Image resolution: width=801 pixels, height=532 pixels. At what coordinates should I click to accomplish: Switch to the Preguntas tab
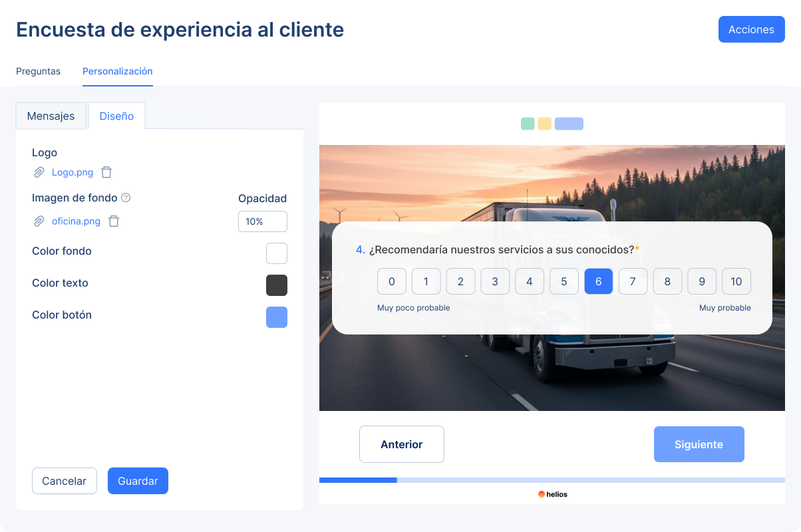pos(38,71)
